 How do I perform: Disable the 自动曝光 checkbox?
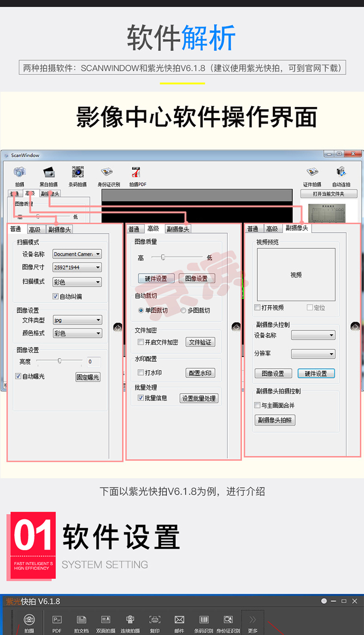pos(18,376)
